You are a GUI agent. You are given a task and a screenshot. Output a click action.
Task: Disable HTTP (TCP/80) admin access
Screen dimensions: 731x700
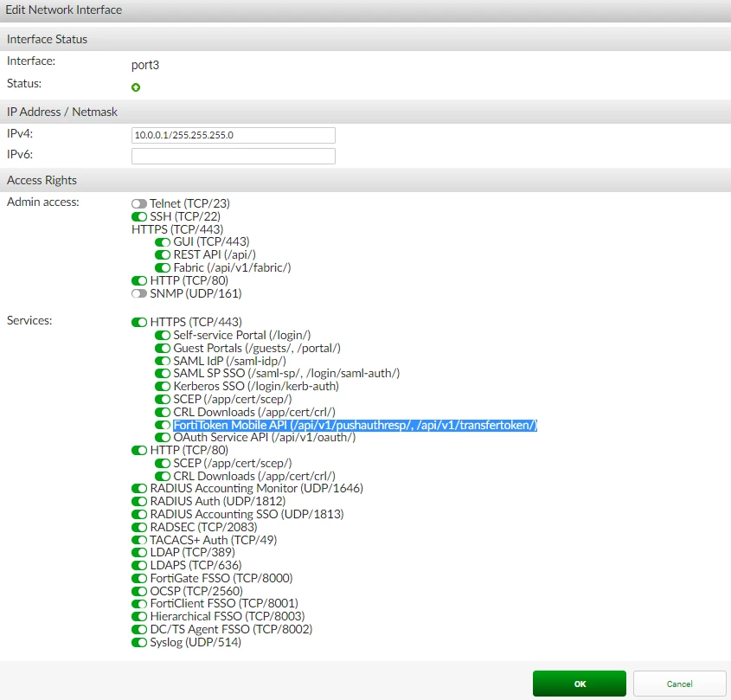click(139, 280)
